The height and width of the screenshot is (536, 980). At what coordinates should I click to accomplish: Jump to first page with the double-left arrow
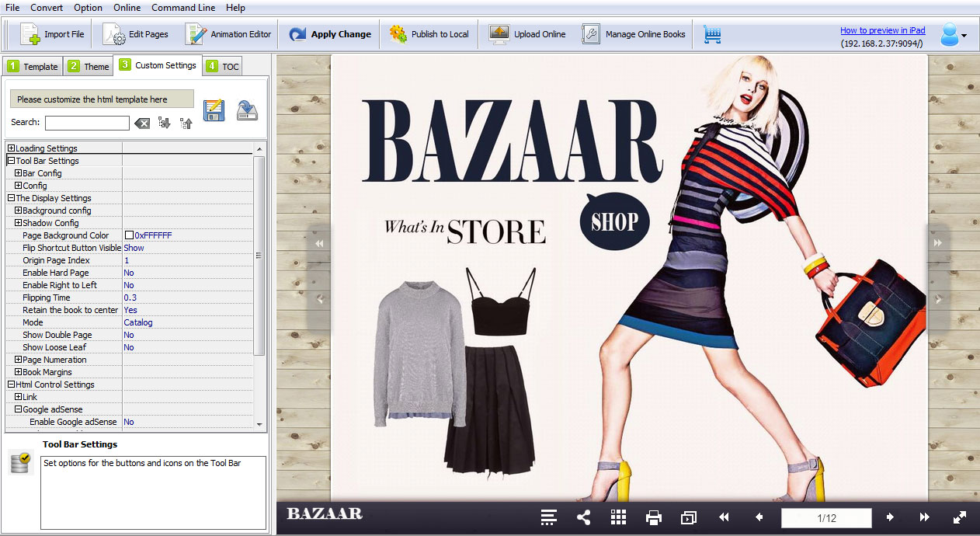click(724, 517)
